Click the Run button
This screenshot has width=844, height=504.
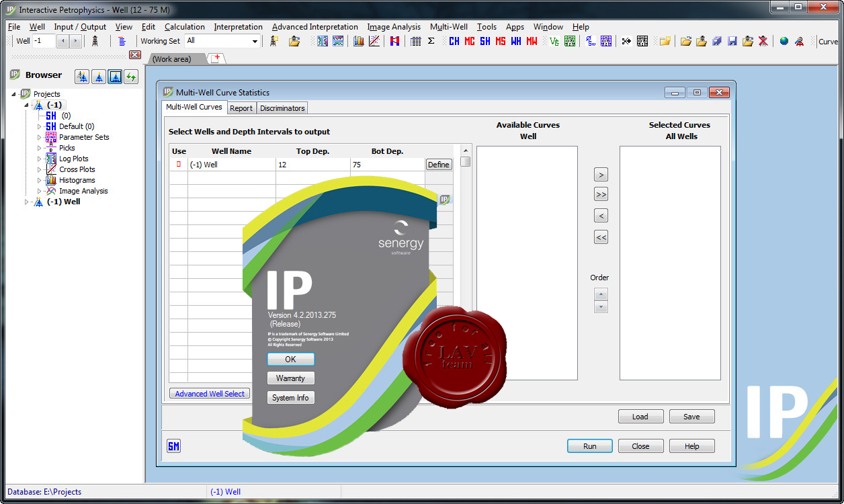coord(590,446)
